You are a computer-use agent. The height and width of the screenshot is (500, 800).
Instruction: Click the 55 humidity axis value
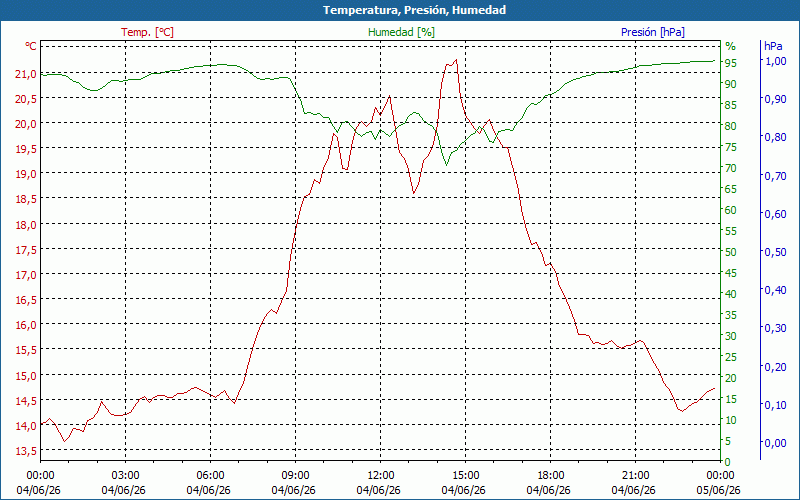(731, 231)
